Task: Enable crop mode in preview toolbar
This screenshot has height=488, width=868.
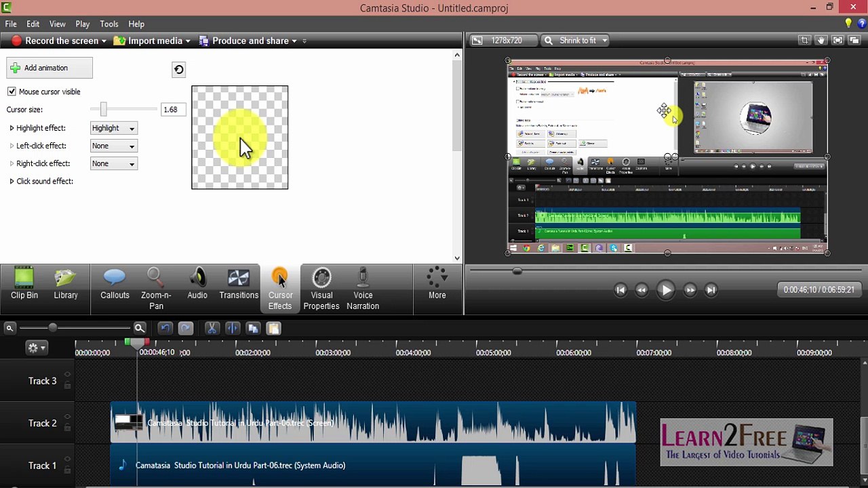Action: coord(804,41)
